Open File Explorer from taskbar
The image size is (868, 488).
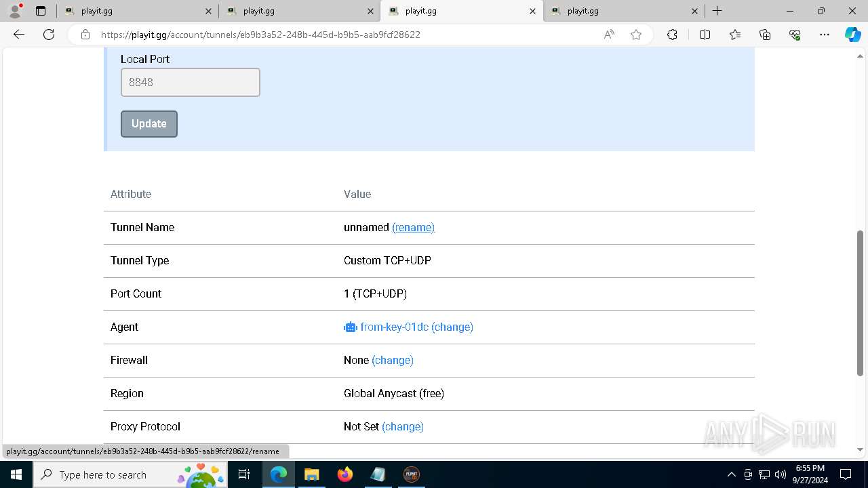pos(311,474)
